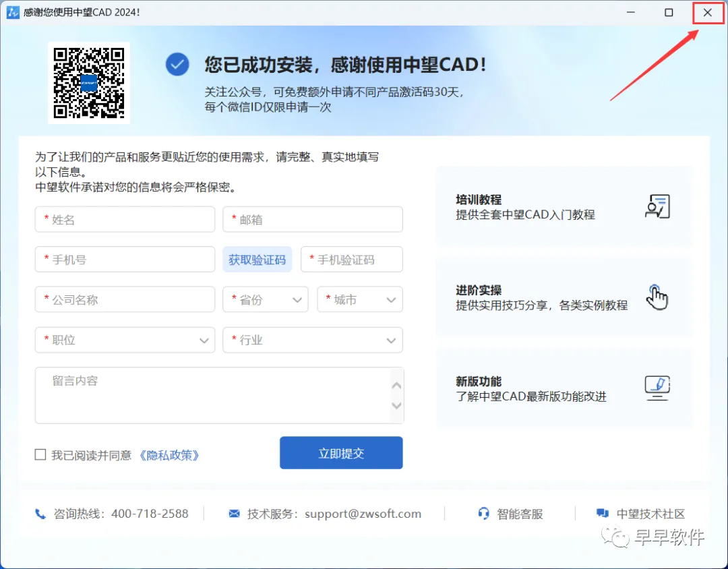Image resolution: width=728 pixels, height=569 pixels.
Task: Click the advanced practice hand-pointer icon
Action: click(x=657, y=297)
